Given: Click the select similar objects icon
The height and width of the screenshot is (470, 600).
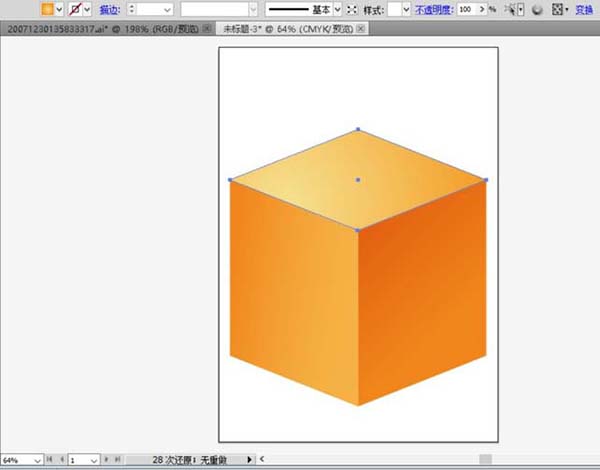Looking at the screenshot, I should [510, 9].
